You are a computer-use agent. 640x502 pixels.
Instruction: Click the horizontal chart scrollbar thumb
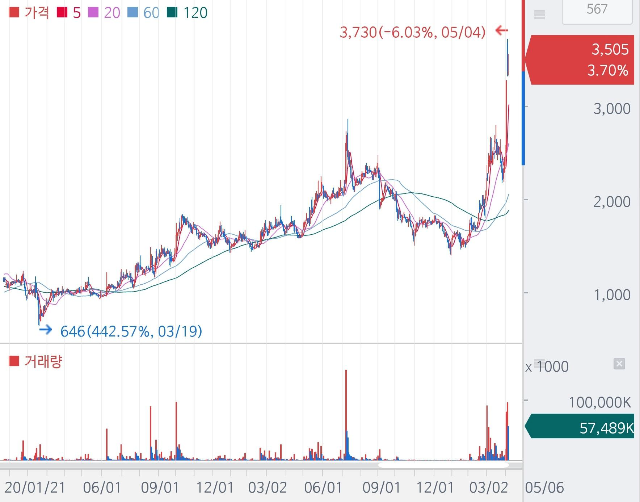tap(444, 464)
